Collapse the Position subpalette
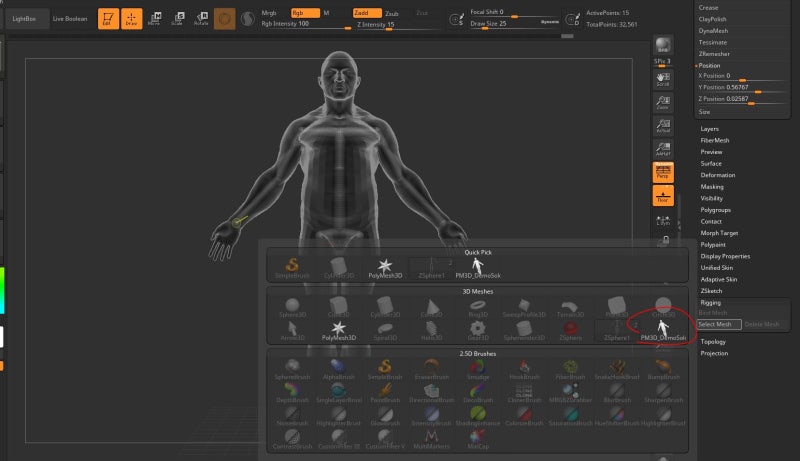The height and width of the screenshot is (461, 800). click(x=709, y=65)
